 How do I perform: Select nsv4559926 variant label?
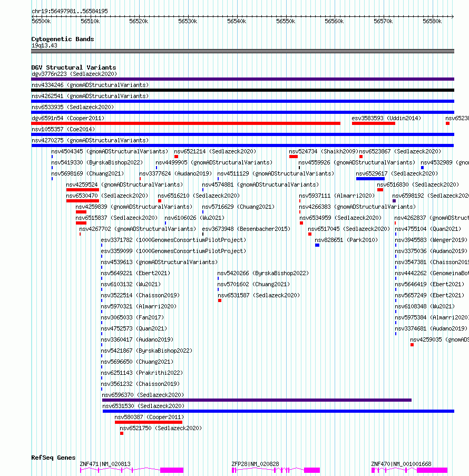coord(357,163)
